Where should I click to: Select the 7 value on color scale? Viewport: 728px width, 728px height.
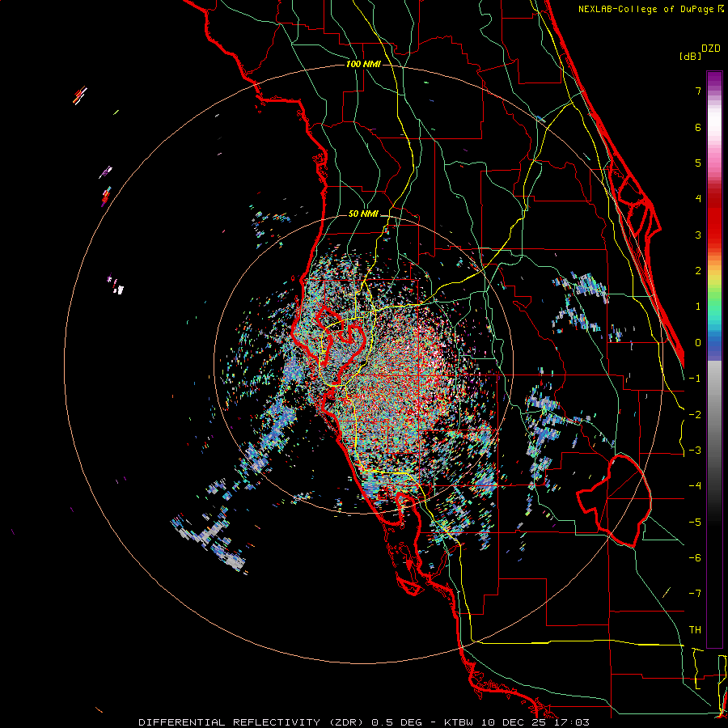point(698,91)
